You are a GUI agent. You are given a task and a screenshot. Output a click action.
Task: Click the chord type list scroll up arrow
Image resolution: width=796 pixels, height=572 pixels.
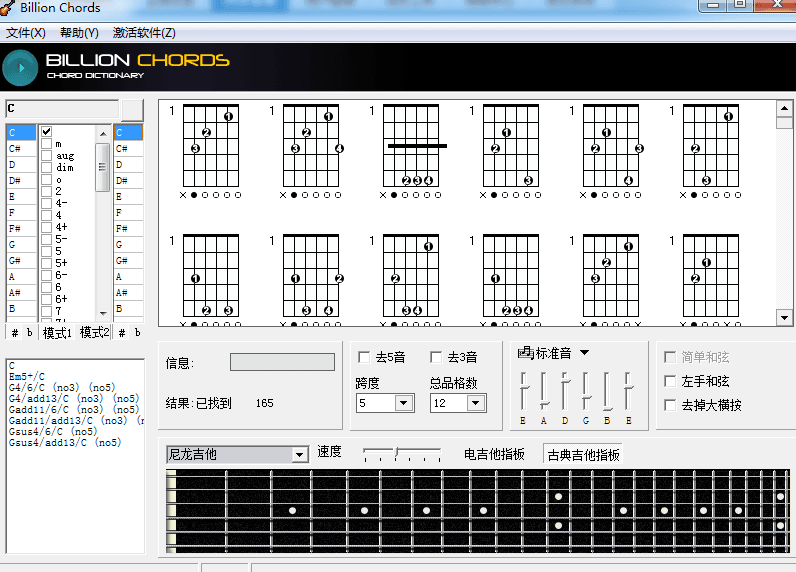pyautogui.click(x=103, y=133)
